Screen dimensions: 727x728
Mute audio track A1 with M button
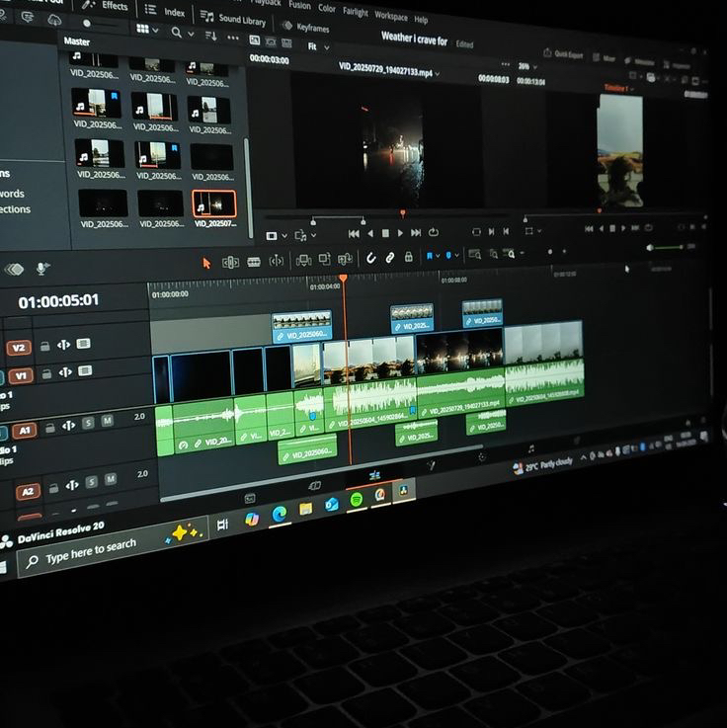[108, 422]
